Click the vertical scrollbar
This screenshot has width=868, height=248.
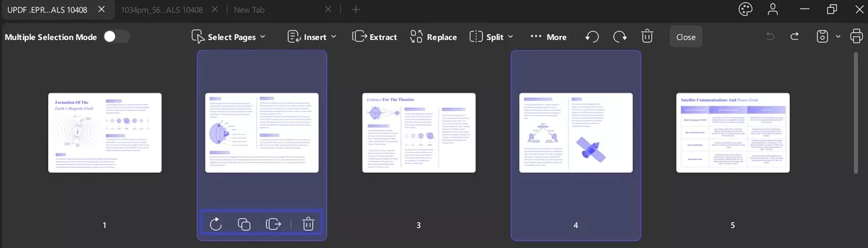point(856,113)
